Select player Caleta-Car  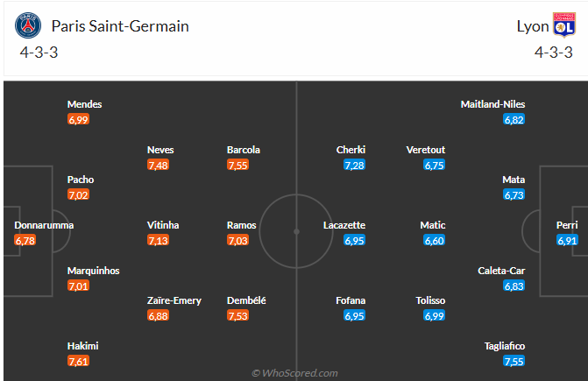point(501,271)
